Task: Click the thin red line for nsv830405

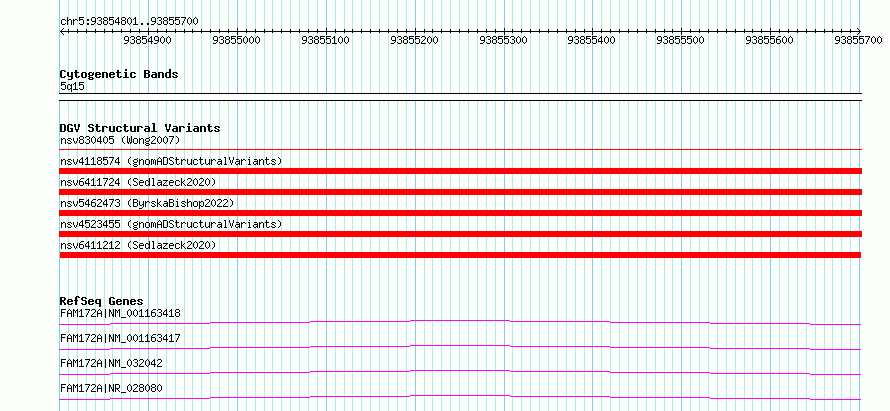Action: point(460,150)
